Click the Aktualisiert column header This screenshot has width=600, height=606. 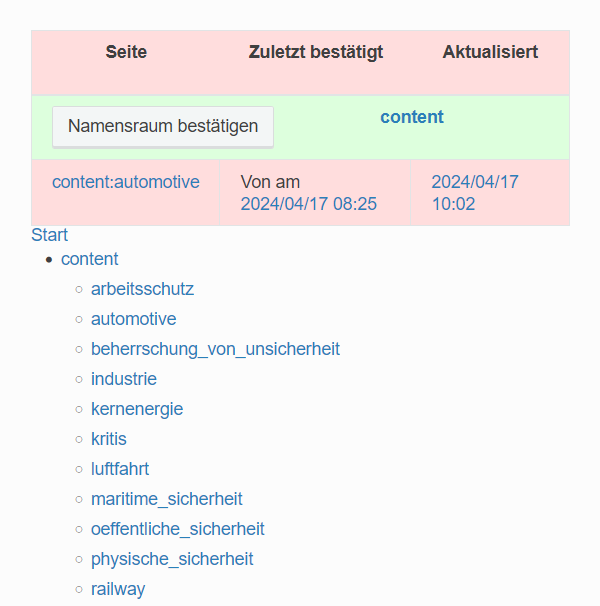[x=490, y=52]
